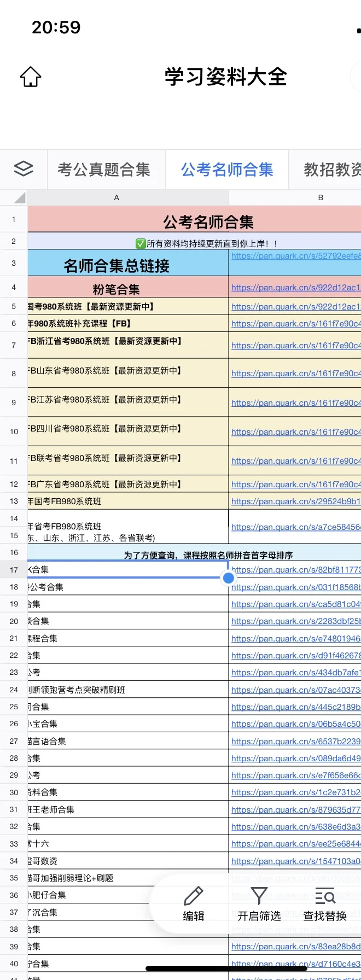Screen dimensions: 361x980
Task: Select the 名师合集总链接 cell
Action: click(128, 263)
